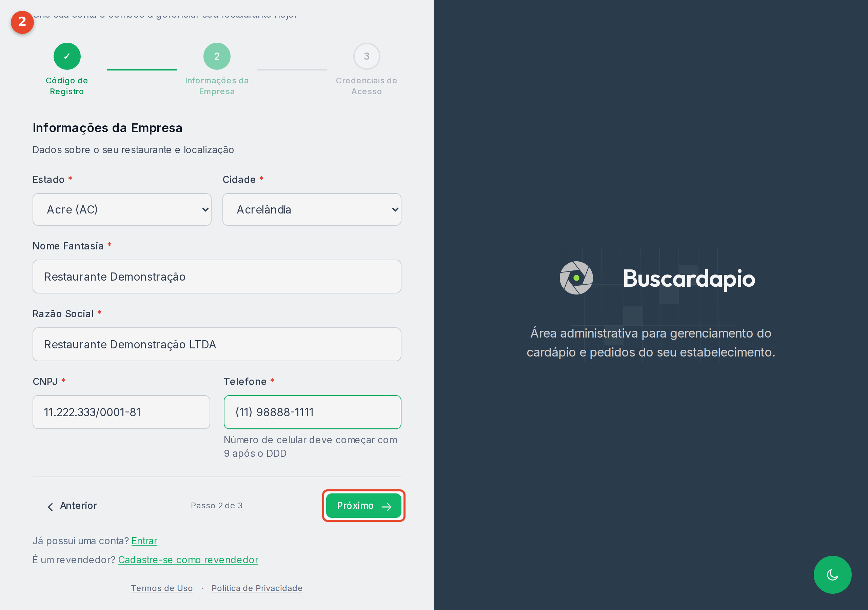Click the subtitle Dados sobre o seu restaurante
This screenshot has width=868, height=610.
133,150
